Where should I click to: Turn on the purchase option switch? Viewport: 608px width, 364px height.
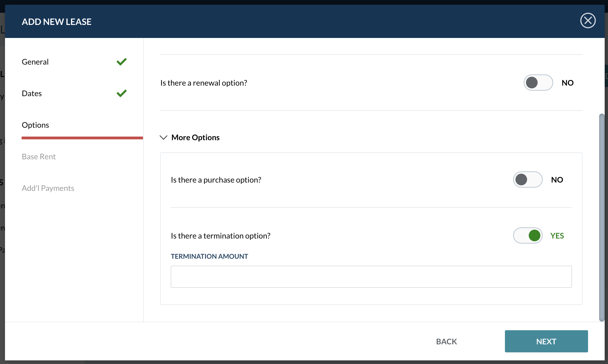pos(528,180)
